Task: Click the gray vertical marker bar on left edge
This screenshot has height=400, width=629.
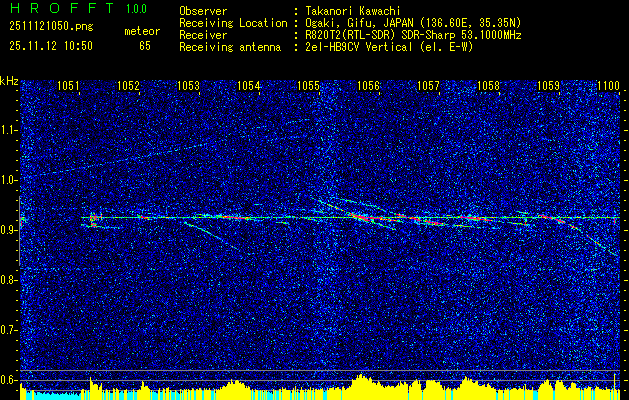Action: [20, 231]
